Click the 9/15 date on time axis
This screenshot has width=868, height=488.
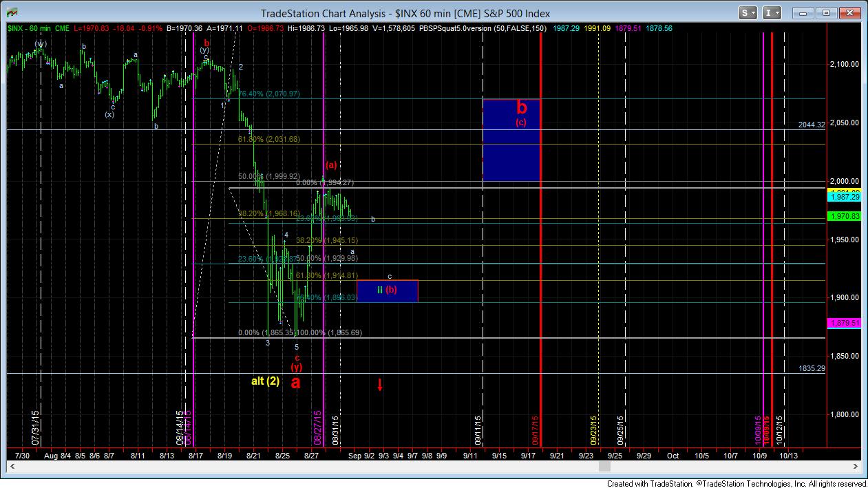tap(499, 455)
